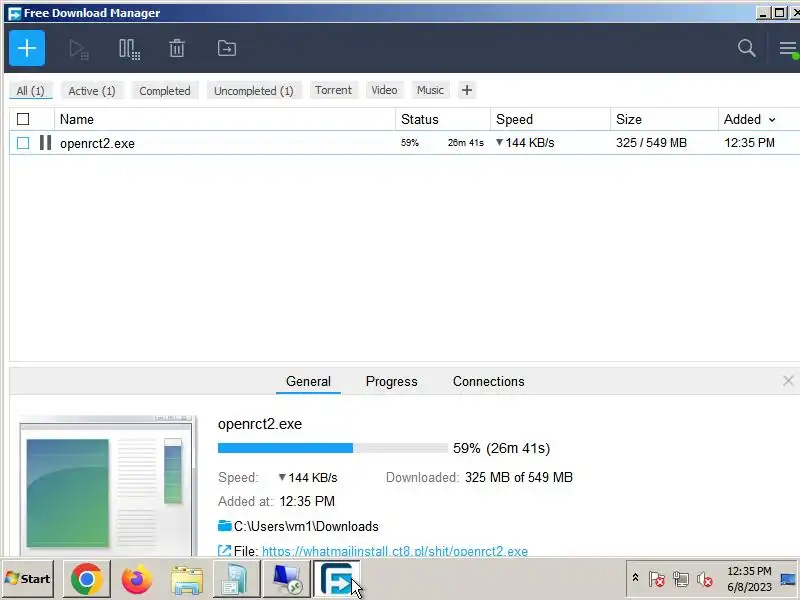Click the external link icon before File
Image resolution: width=800 pixels, height=600 pixels.
[x=224, y=551]
